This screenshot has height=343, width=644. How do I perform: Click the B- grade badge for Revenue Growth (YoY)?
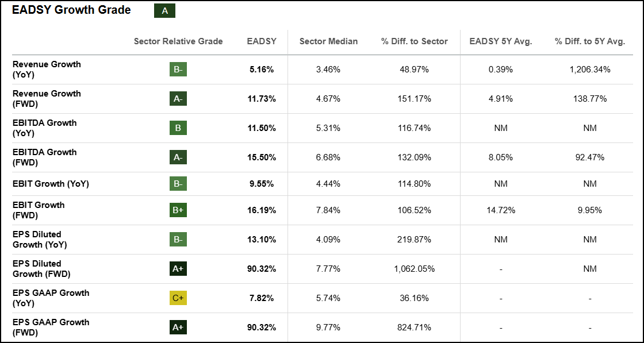(x=178, y=70)
